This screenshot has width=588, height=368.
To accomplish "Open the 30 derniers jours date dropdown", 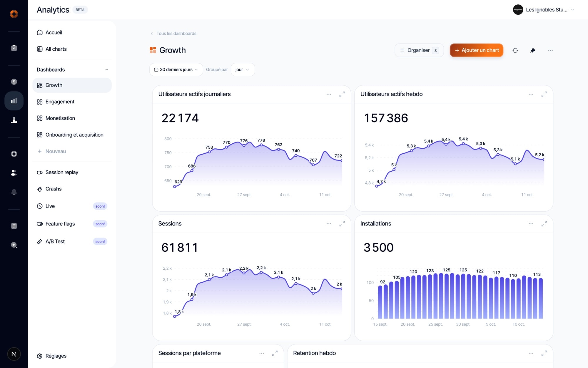I will click(176, 69).
